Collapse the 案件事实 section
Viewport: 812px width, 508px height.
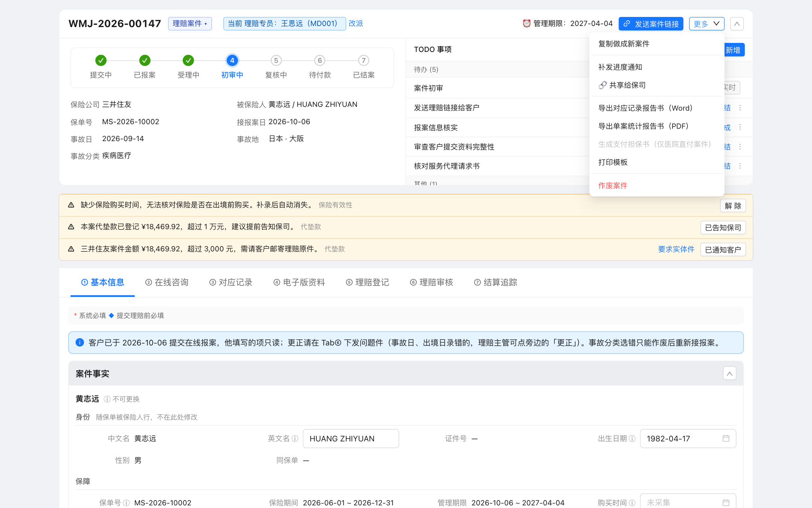729,373
